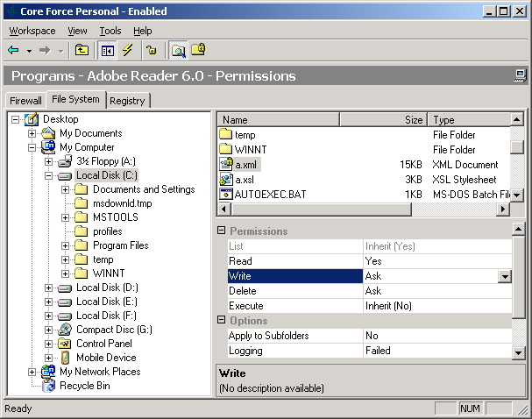The width and height of the screenshot is (532, 419).
Task: Open the Help menu
Action: point(143,31)
